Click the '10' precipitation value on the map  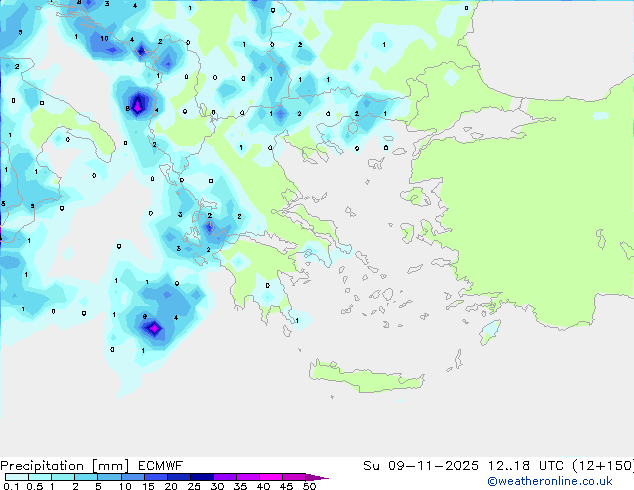tap(104, 38)
